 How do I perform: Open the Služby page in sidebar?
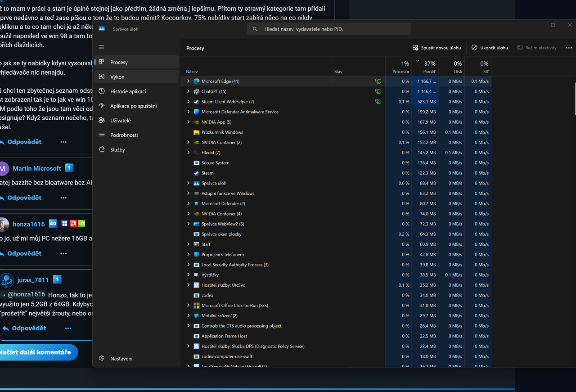136,149
